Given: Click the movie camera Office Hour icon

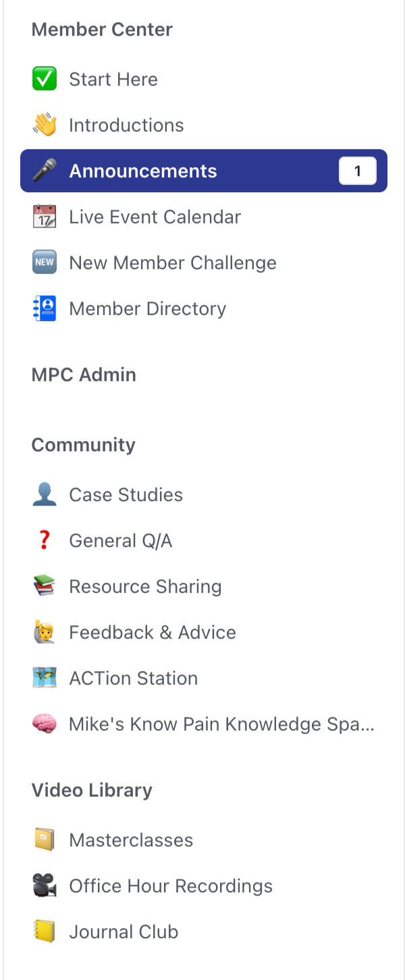Looking at the screenshot, I should (45, 886).
